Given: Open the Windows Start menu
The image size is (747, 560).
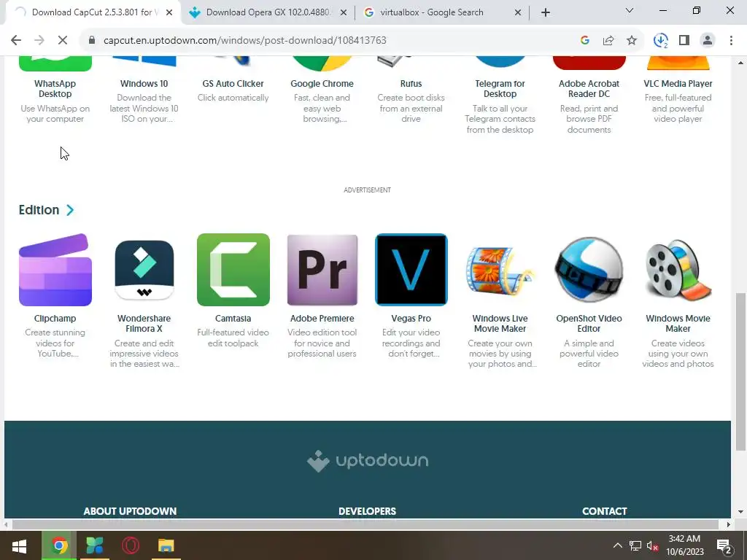Looking at the screenshot, I should click(x=19, y=545).
